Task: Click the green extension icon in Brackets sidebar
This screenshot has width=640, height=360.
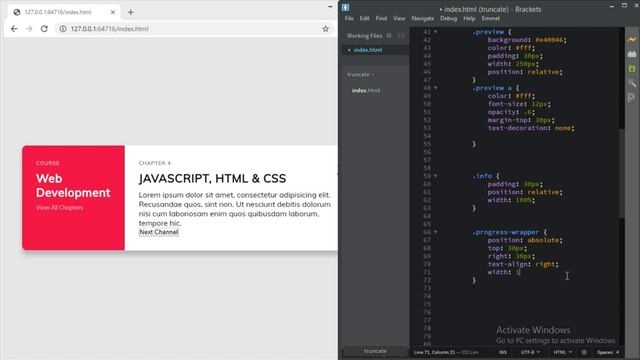Action: [632, 69]
